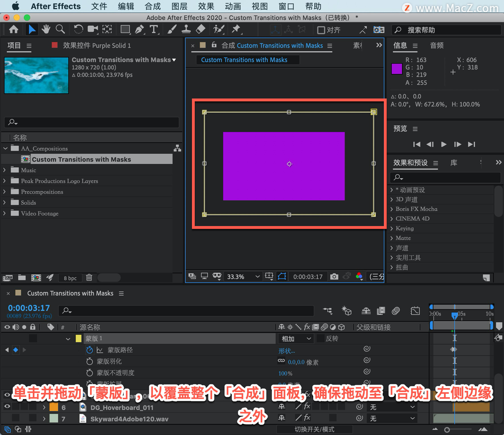Screen dimensions: 504x435
Task: Select the Clone Stamp tool
Action: tap(186, 30)
